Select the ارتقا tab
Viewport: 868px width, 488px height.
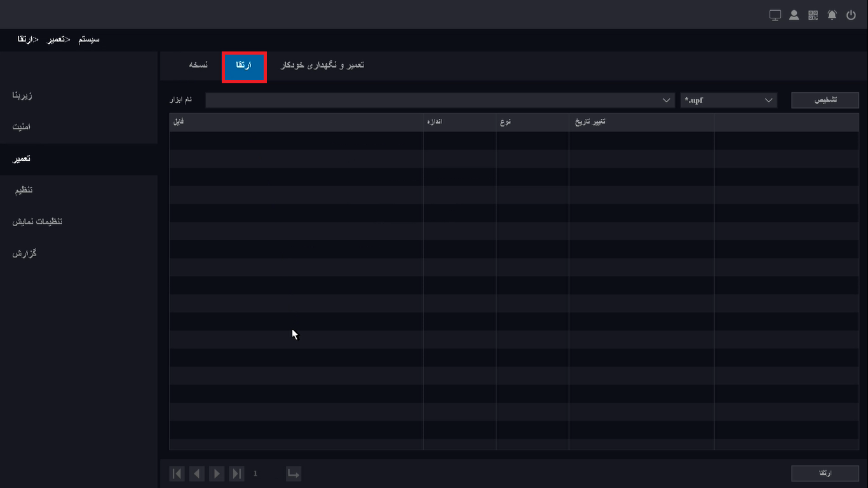244,67
